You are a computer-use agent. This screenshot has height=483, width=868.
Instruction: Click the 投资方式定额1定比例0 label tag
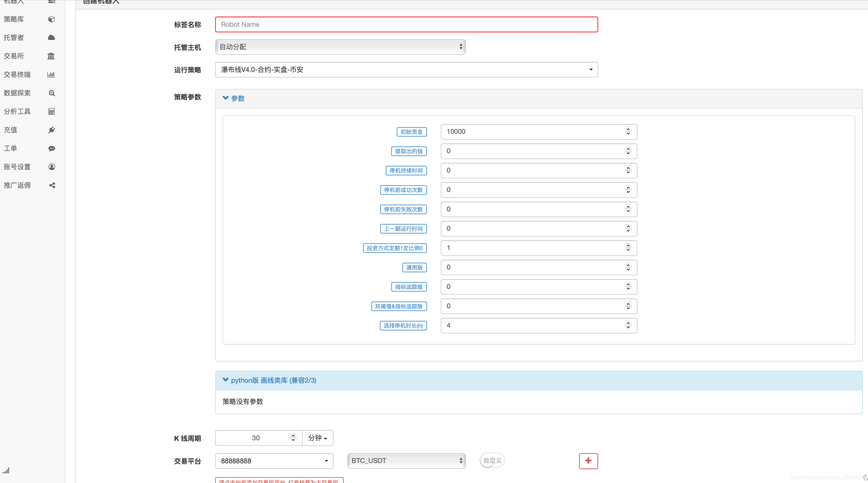pos(395,248)
